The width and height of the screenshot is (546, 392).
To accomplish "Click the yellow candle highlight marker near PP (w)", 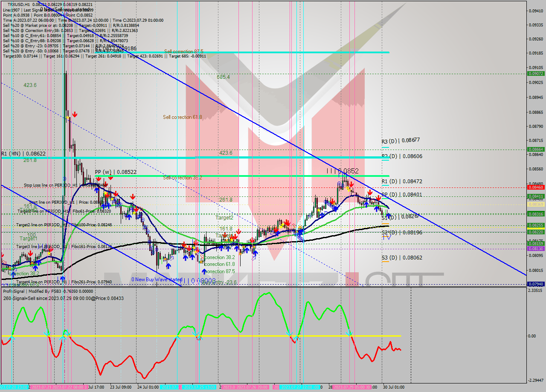I will point(105,193).
